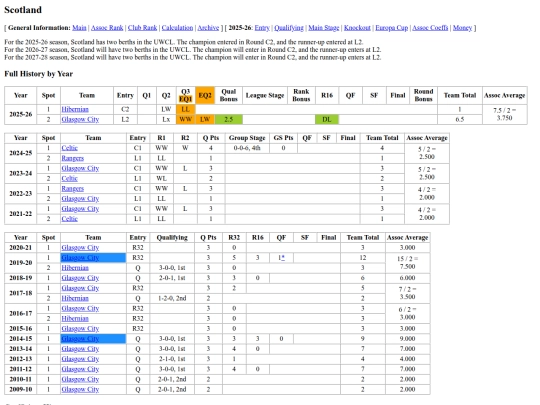Open the Main general information link
The width and height of the screenshot is (540, 405).
pos(79,28)
